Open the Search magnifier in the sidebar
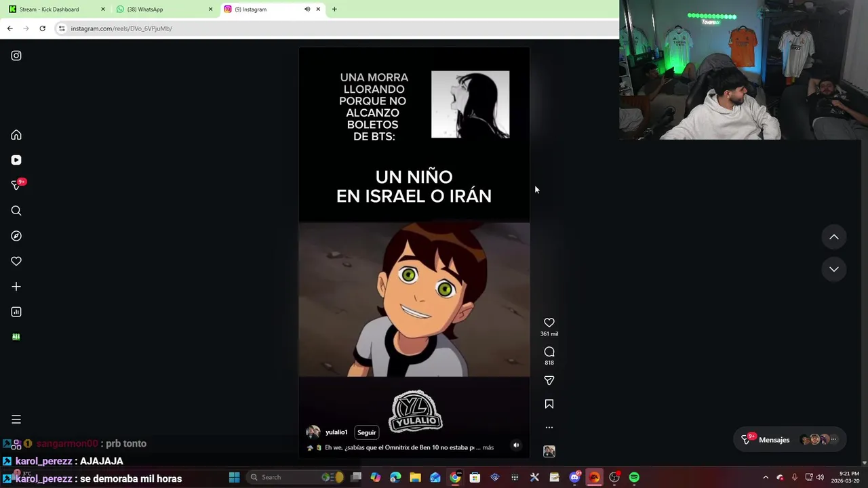The height and width of the screenshot is (488, 868). [16, 211]
